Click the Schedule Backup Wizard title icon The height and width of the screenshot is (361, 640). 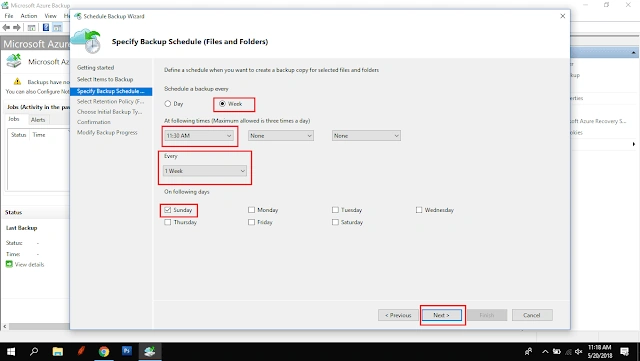pos(78,16)
